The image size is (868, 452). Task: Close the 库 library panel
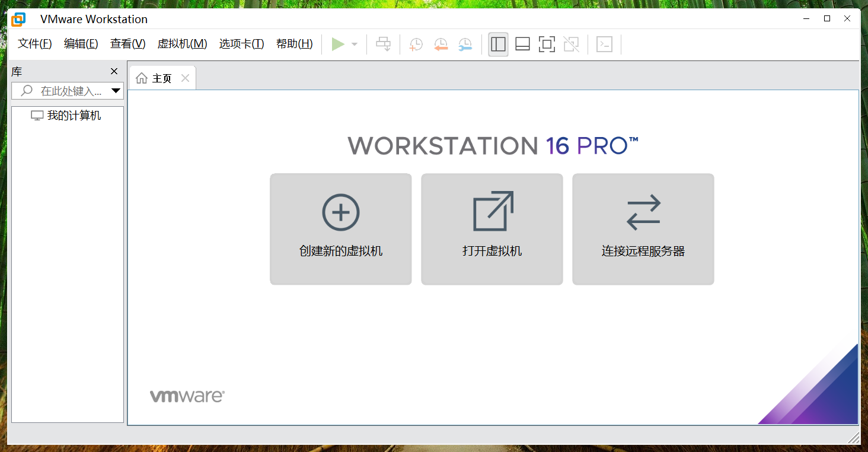click(x=114, y=72)
